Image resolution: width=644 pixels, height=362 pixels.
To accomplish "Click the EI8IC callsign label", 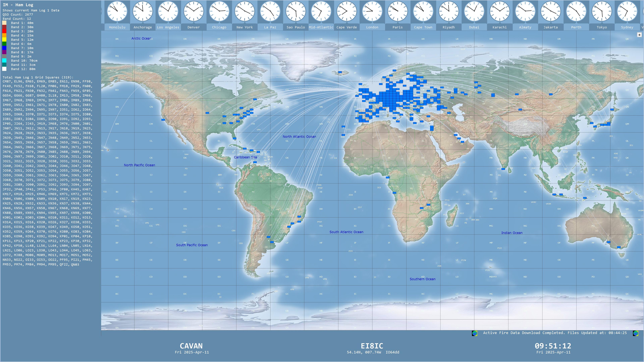I will [372, 346].
